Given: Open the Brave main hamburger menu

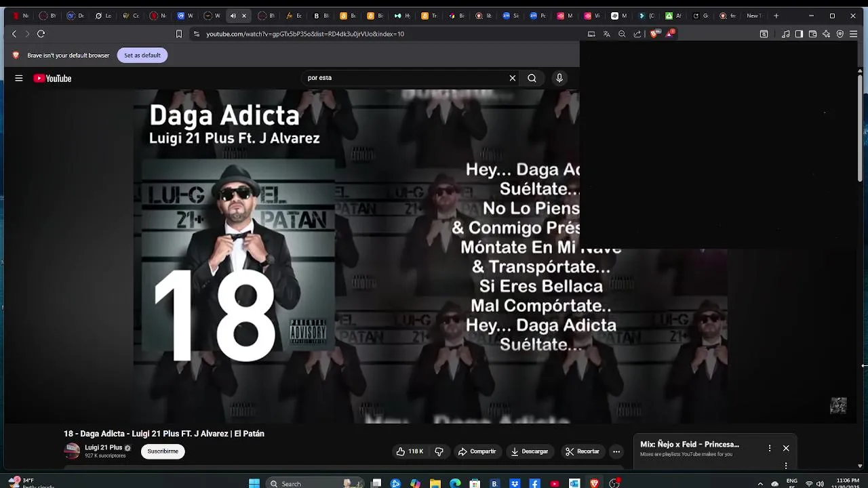Looking at the screenshot, I should (x=853, y=34).
